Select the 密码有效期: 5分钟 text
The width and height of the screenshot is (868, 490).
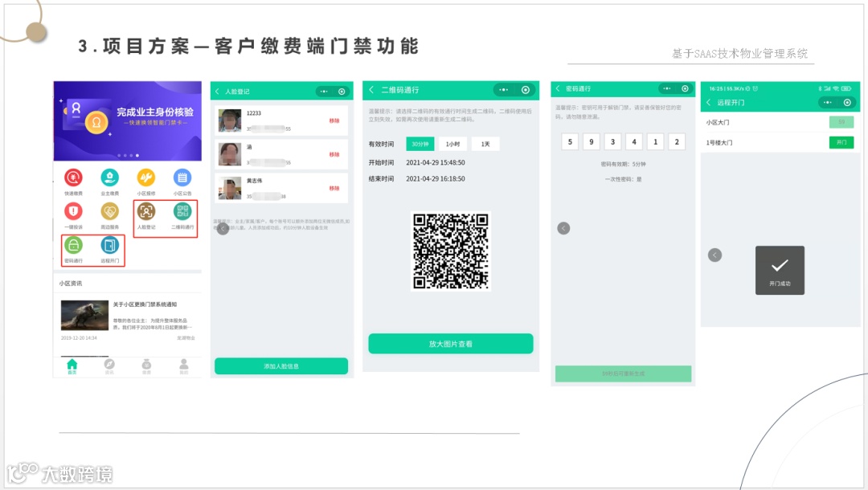click(624, 164)
